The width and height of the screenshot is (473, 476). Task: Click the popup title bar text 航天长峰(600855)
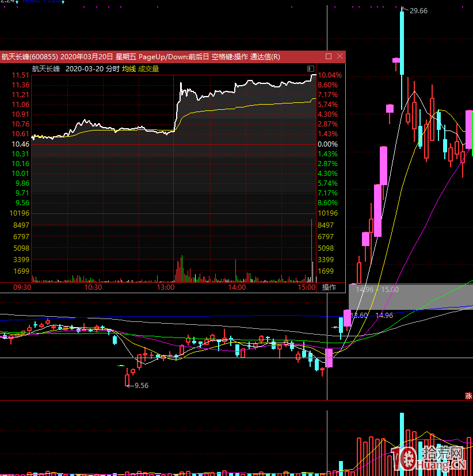coord(29,56)
